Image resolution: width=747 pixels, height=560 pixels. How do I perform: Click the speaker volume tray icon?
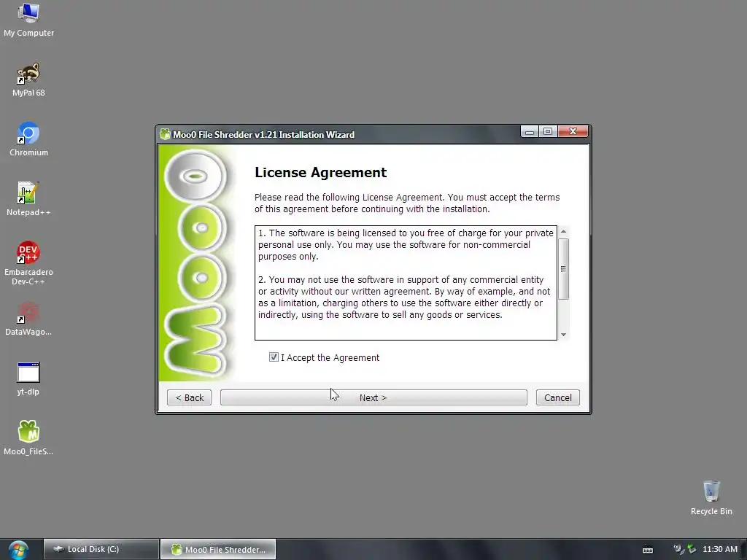click(x=678, y=549)
